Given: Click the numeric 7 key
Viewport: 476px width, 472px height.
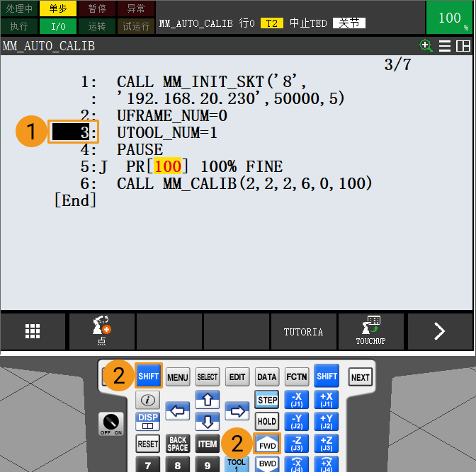Looking at the screenshot, I should [x=148, y=464].
